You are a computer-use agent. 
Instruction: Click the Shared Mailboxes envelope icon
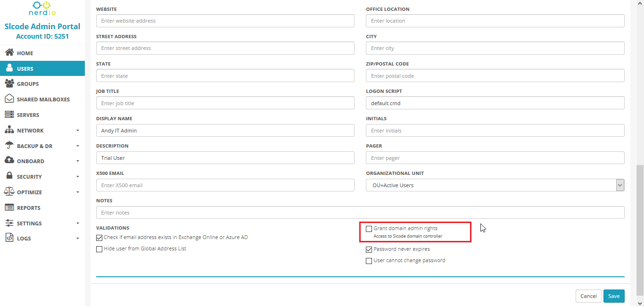click(9, 99)
